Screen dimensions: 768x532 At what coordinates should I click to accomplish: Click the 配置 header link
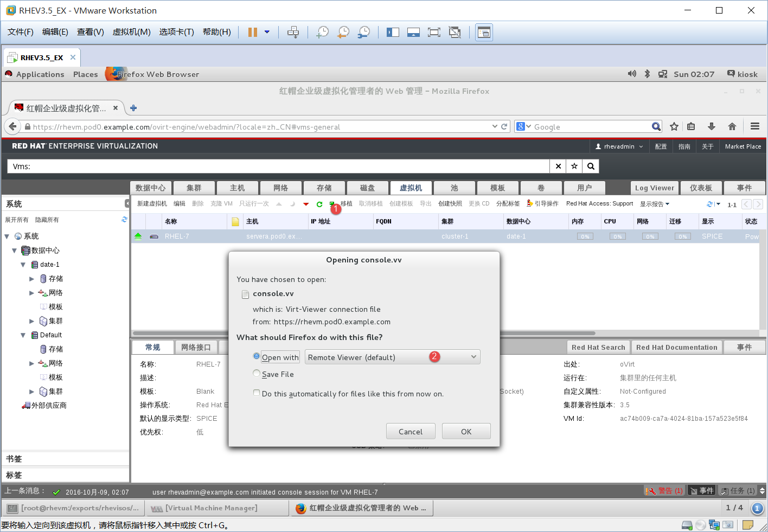[661, 146]
